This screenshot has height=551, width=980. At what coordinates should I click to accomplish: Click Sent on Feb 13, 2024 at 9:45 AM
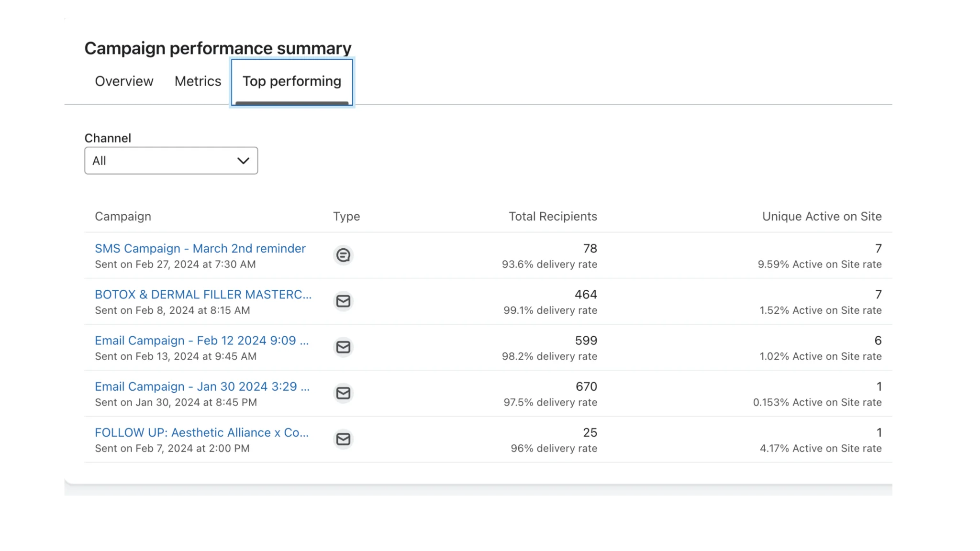pyautogui.click(x=176, y=356)
